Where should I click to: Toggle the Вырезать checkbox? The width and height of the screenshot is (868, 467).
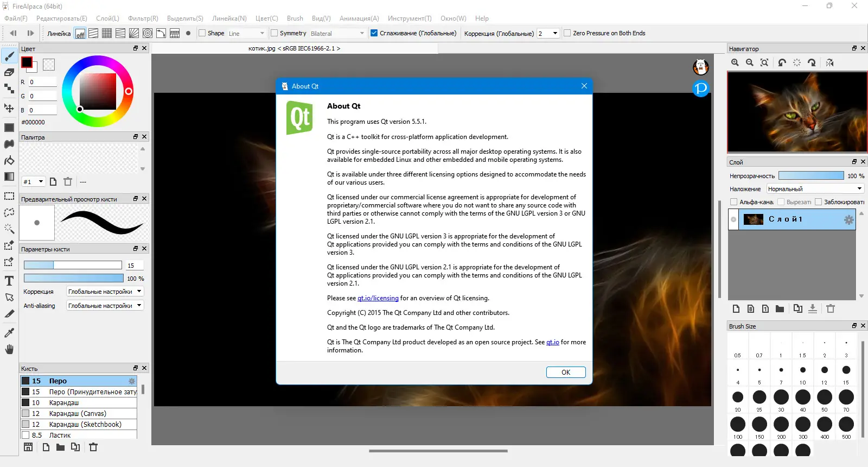click(781, 202)
